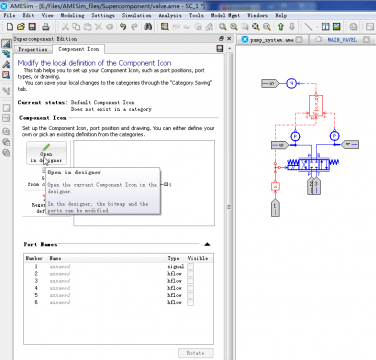Undo the last action with the green arrow

pos(123,27)
